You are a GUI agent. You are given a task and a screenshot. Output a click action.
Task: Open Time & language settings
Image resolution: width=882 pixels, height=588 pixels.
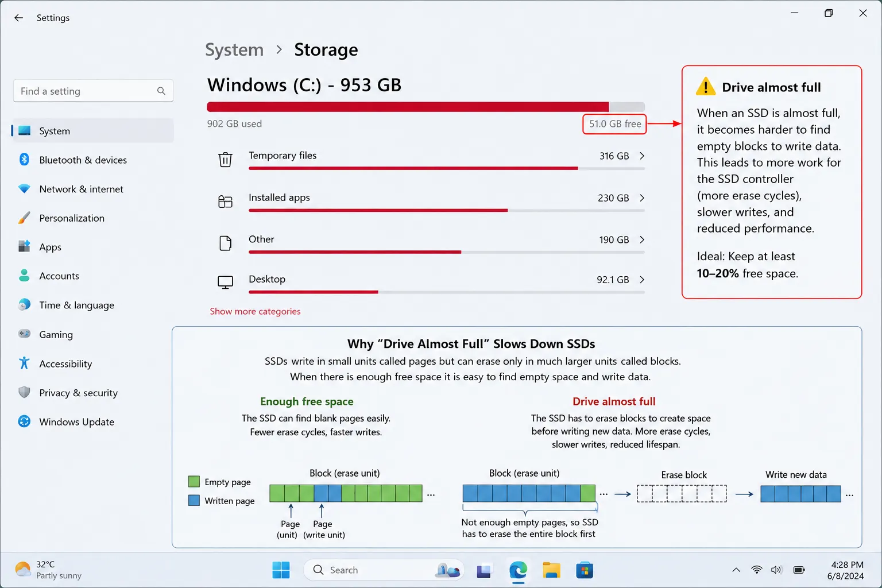(92, 305)
